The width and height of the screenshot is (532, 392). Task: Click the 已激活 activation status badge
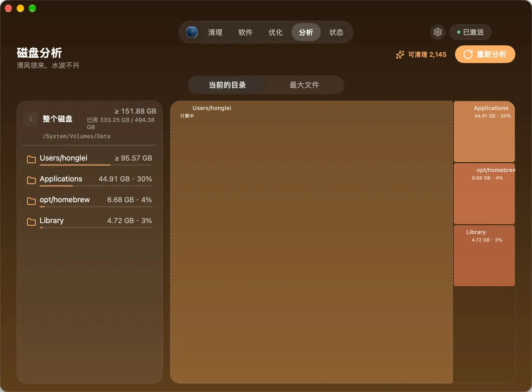tap(470, 32)
